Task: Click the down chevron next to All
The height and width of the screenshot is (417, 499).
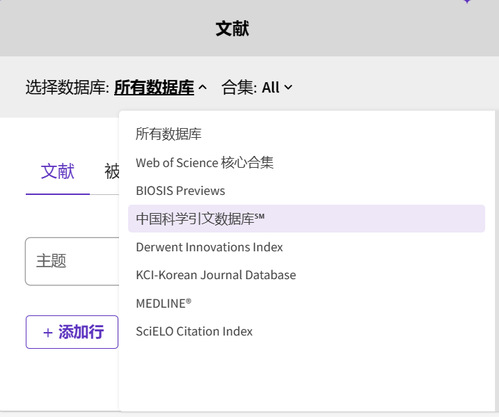Action: point(288,88)
